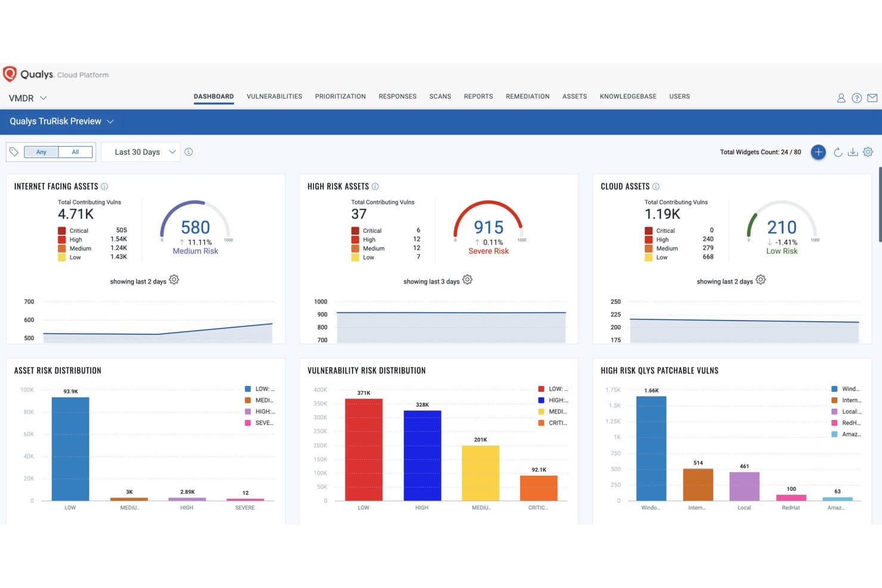
Task: Add a new widget with plus button
Action: pyautogui.click(x=818, y=152)
